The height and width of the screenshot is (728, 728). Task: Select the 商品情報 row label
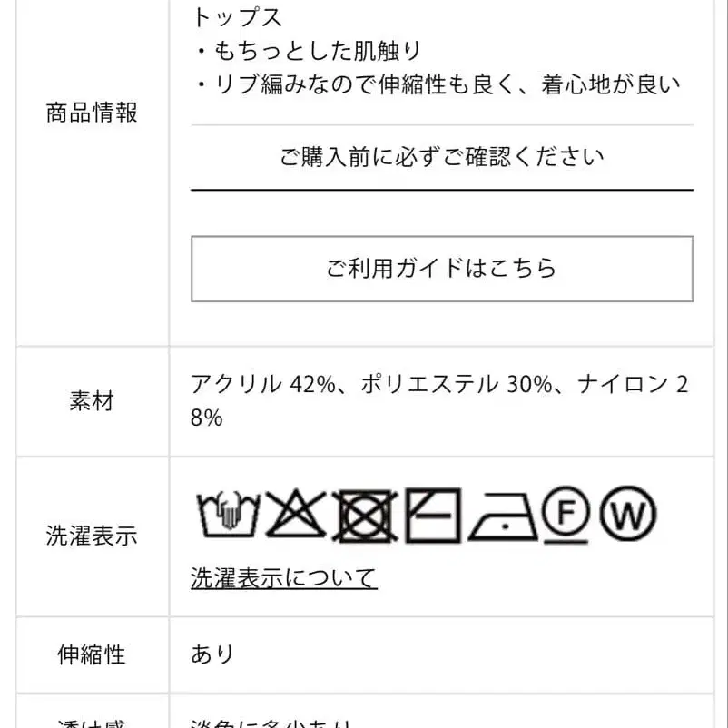[89, 111]
